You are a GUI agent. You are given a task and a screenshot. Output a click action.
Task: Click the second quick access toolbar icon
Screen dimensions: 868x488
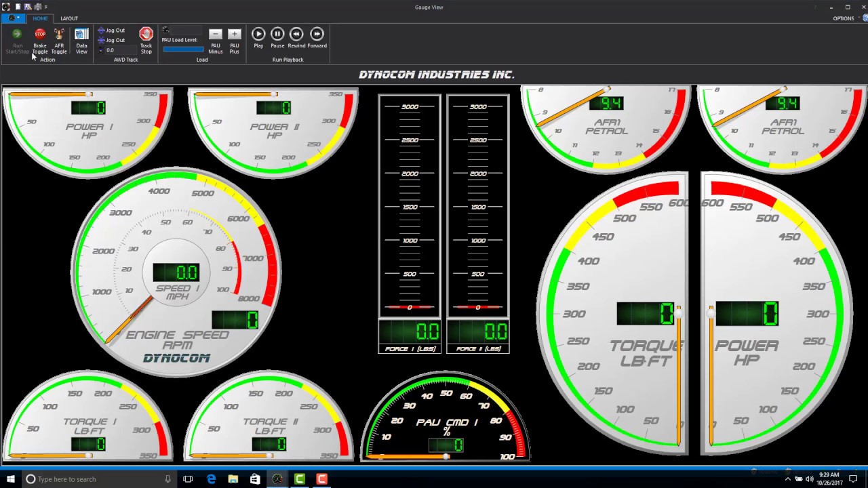28,7
